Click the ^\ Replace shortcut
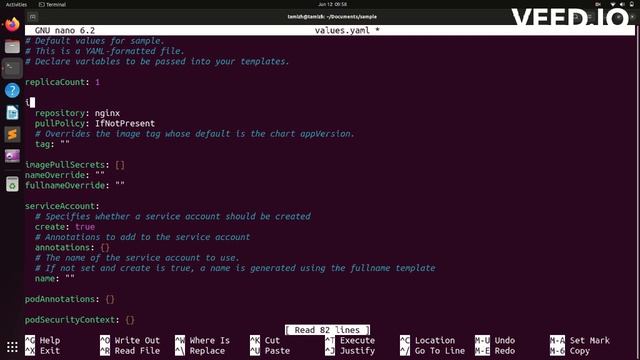The width and height of the screenshot is (640, 360). coord(200,351)
